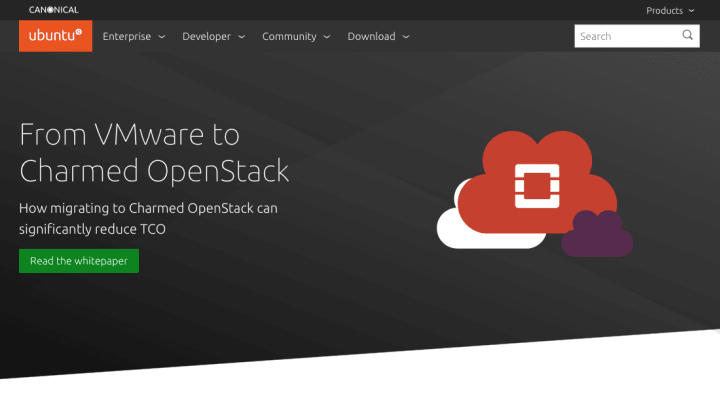
Task: Click the 'significantly reduce TCO' subtitle text
Action: coord(92,229)
